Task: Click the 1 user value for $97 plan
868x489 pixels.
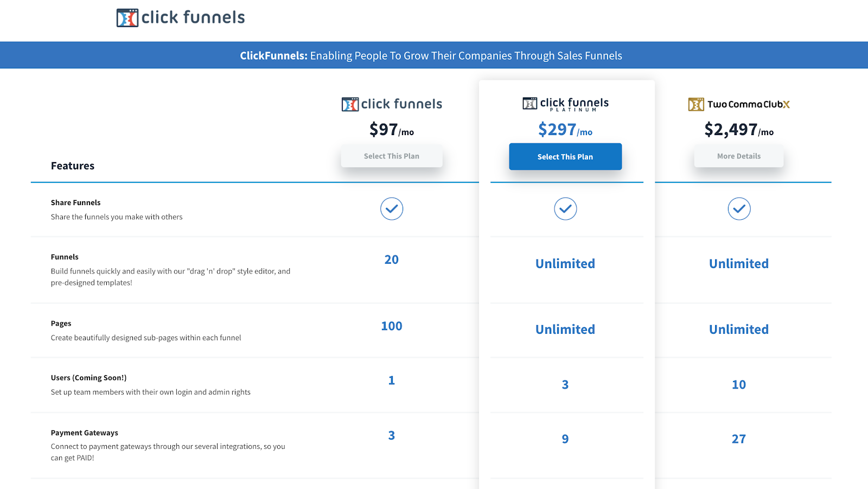Action: (392, 380)
